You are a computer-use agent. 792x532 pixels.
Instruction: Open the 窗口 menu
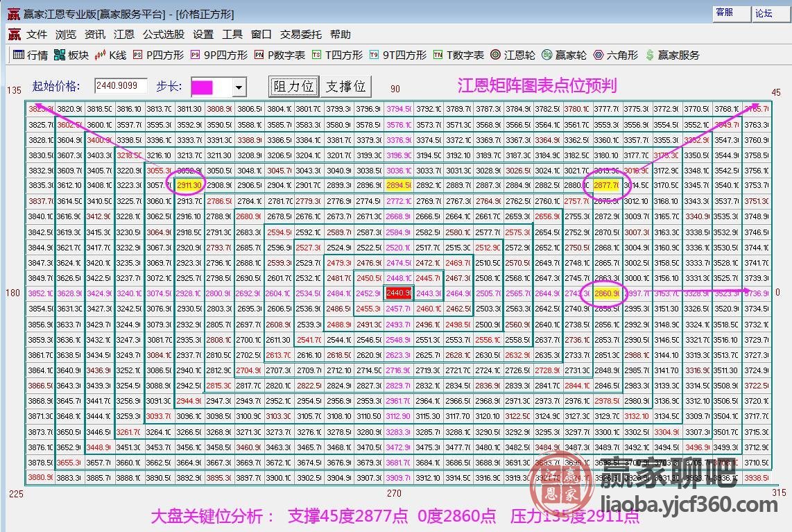pyautogui.click(x=261, y=35)
